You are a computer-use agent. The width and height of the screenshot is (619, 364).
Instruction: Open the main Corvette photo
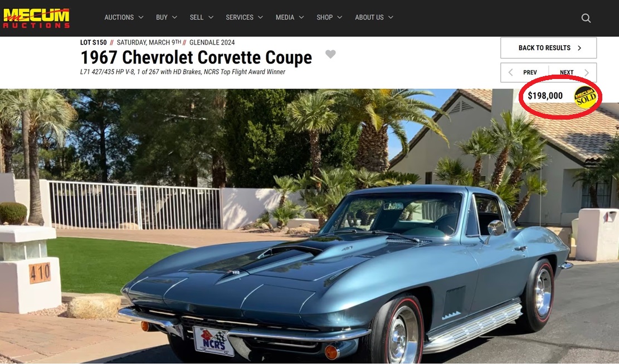pyautogui.click(x=310, y=225)
